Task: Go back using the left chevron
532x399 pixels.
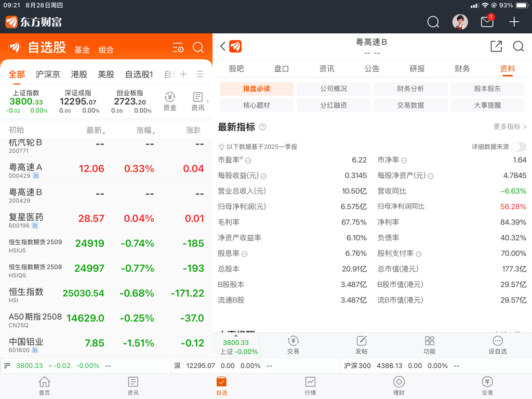Action: pos(222,46)
